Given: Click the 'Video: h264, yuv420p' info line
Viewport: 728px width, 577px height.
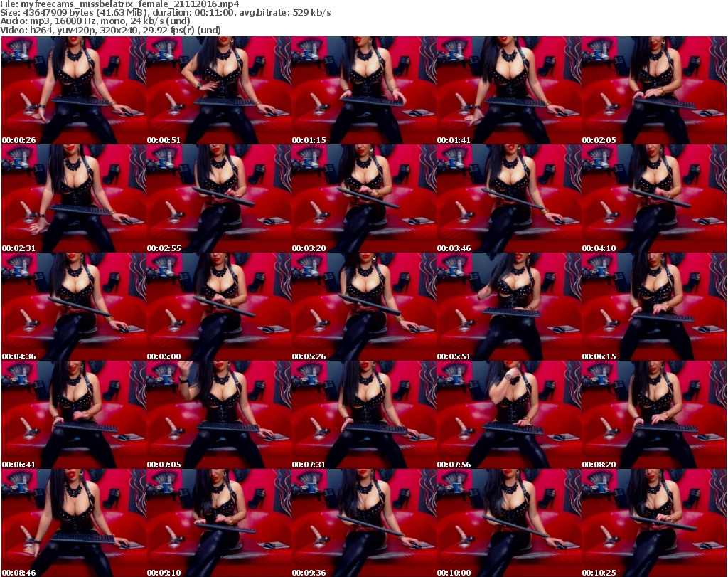Looking at the screenshot, I should tap(110, 30).
